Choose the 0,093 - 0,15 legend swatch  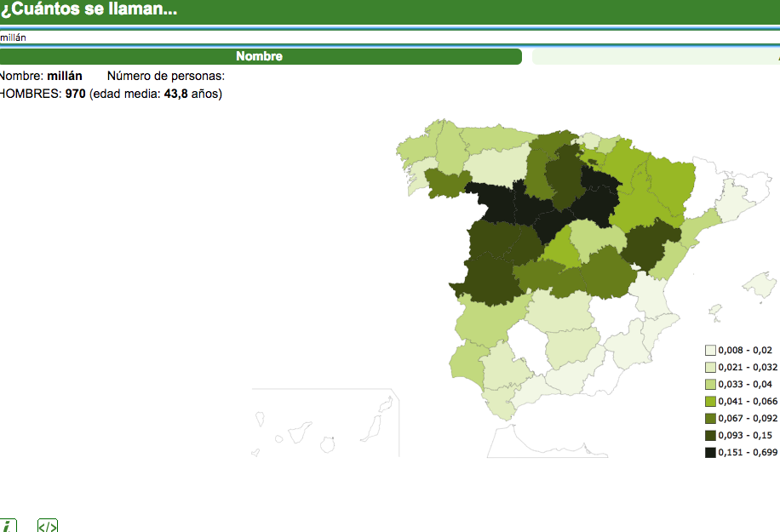point(710,435)
